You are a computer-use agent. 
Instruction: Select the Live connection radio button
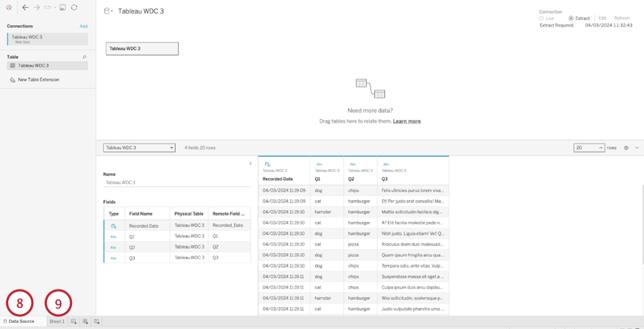(x=542, y=18)
